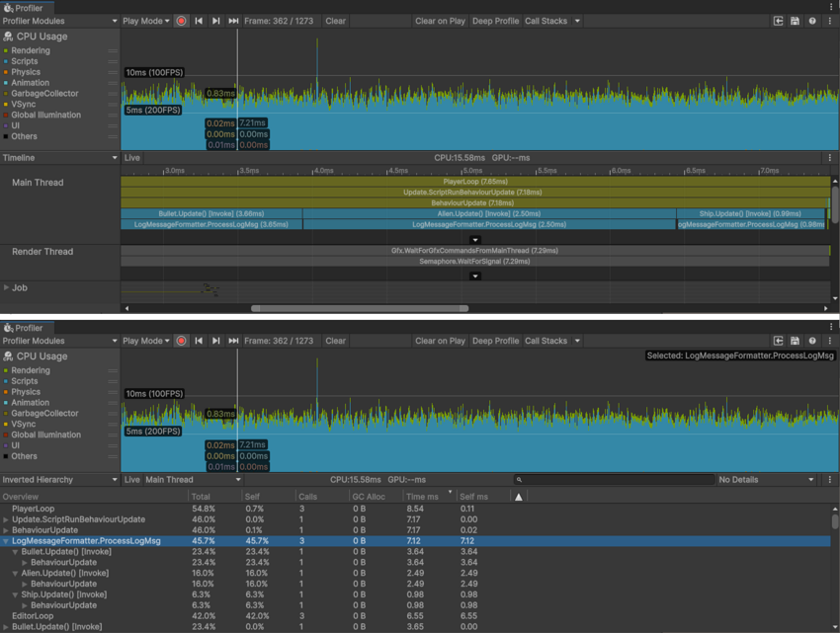Click Live button in Hierarchy view
The image size is (840, 633).
(x=132, y=480)
